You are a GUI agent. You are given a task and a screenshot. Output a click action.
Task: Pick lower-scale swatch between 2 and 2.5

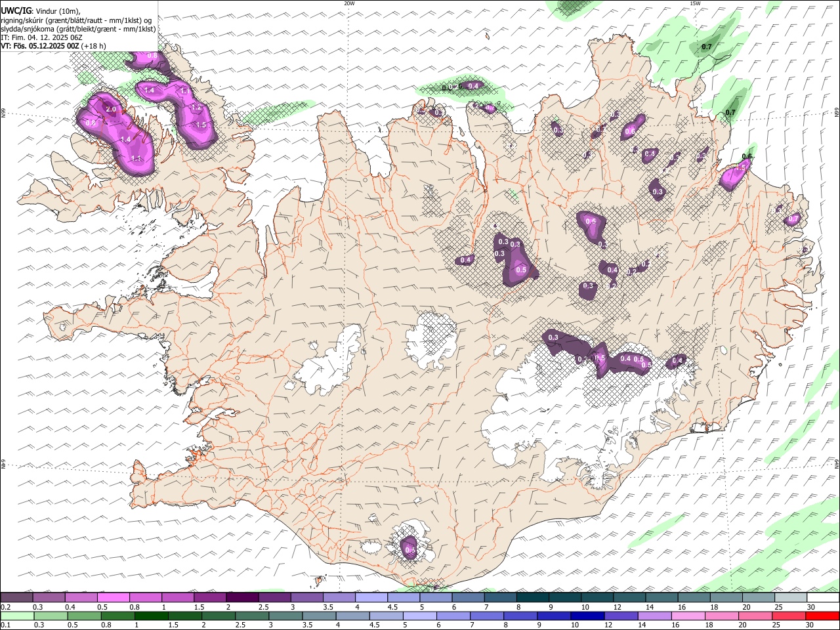tap(218, 616)
